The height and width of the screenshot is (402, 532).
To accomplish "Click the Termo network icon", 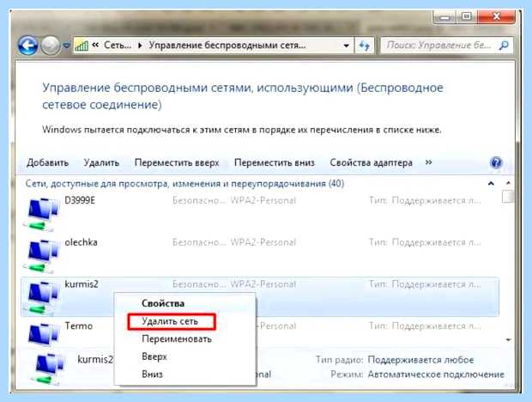I will point(42,334).
